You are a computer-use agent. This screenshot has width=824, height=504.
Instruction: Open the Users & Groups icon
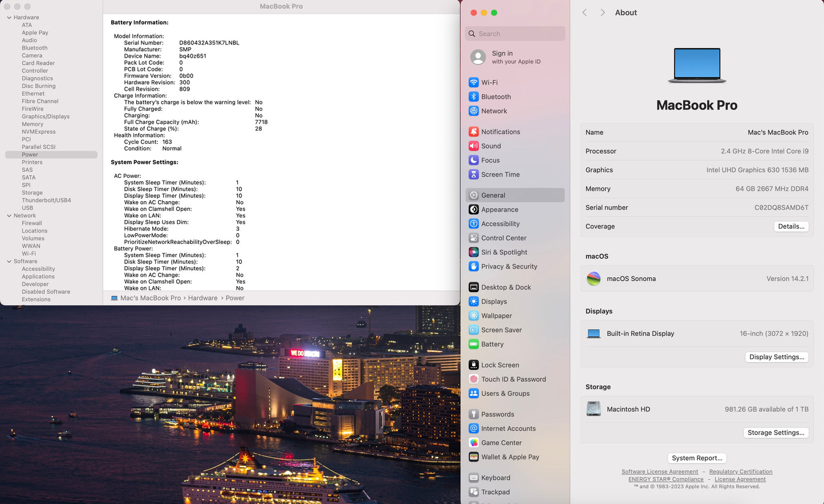(x=473, y=393)
